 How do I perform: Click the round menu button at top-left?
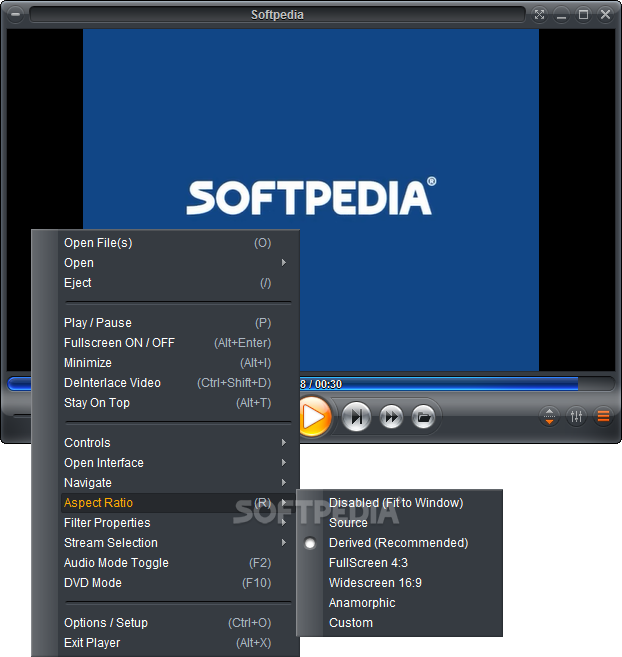[x=15, y=15]
